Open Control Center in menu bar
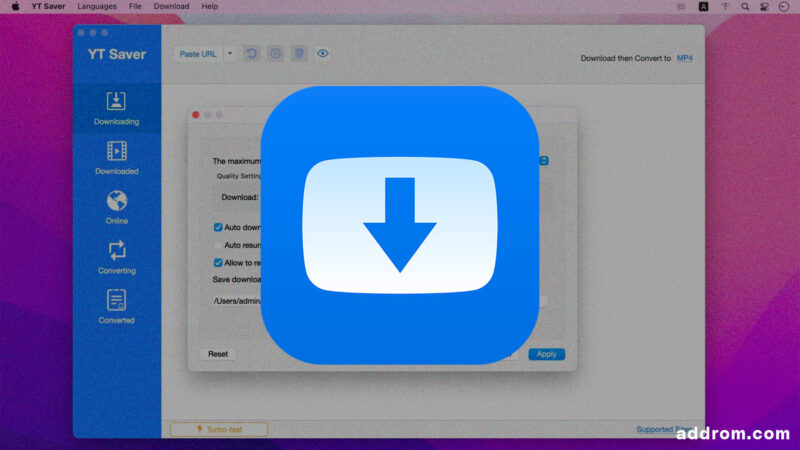This screenshot has height=450, width=800. coord(764,7)
